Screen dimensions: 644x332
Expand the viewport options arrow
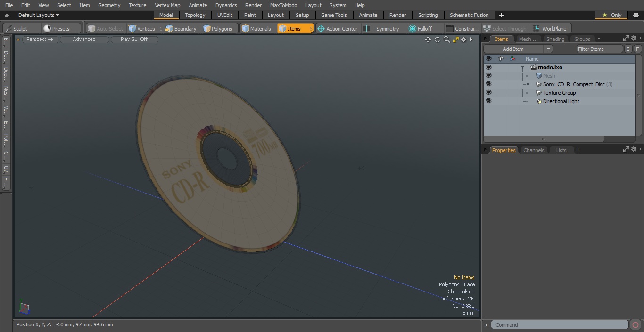click(471, 40)
